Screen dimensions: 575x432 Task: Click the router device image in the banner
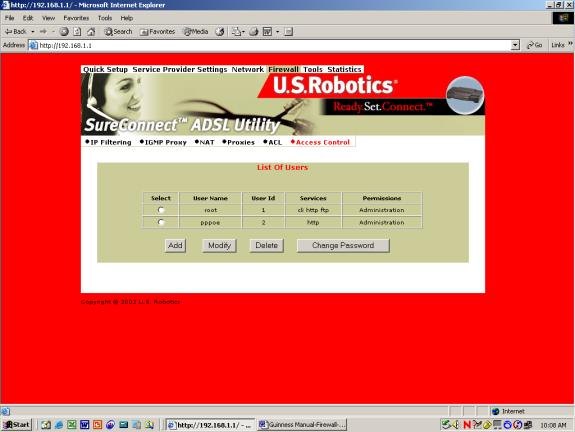(465, 95)
